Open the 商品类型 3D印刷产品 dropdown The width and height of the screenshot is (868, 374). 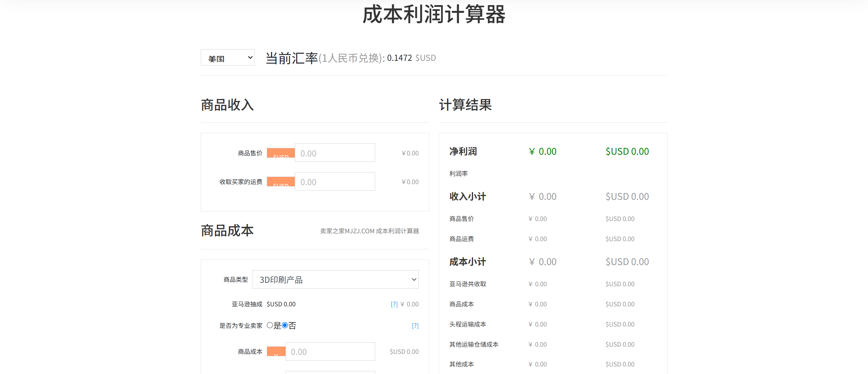(x=335, y=279)
